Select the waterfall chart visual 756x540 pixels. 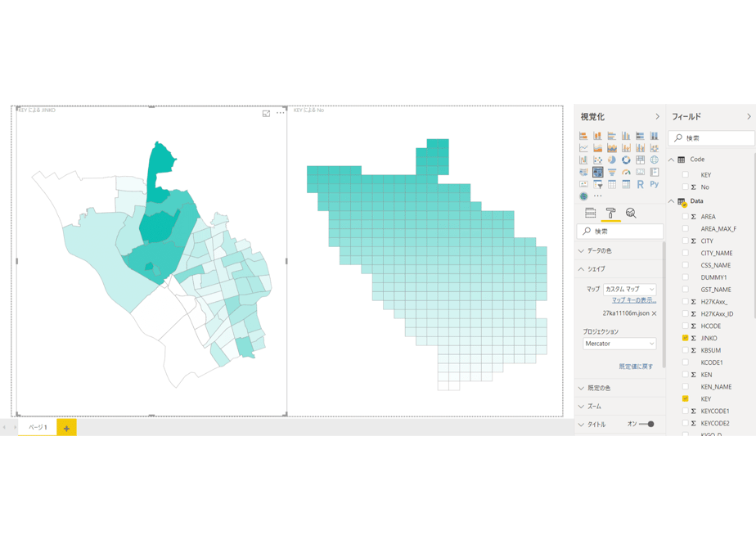[583, 160]
